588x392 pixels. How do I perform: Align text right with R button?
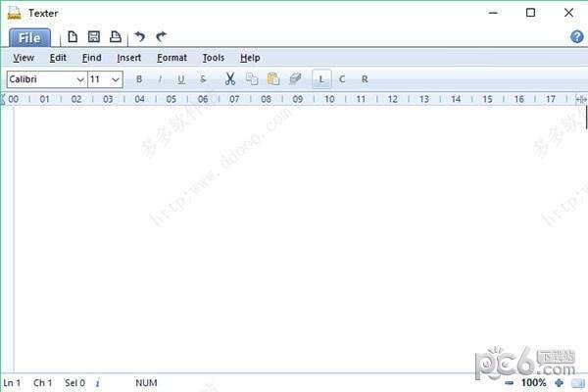coord(365,79)
